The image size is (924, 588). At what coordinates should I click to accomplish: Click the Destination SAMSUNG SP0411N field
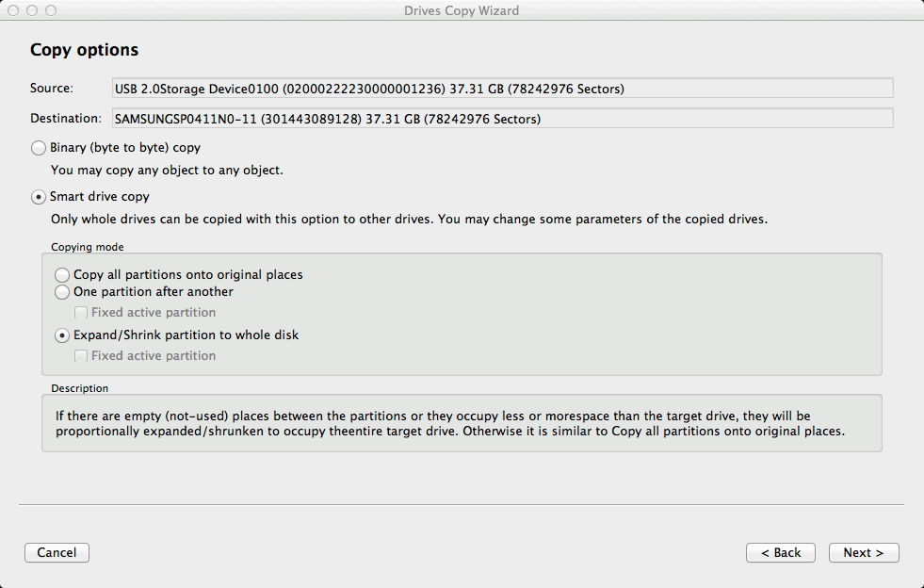pyautogui.click(x=501, y=119)
